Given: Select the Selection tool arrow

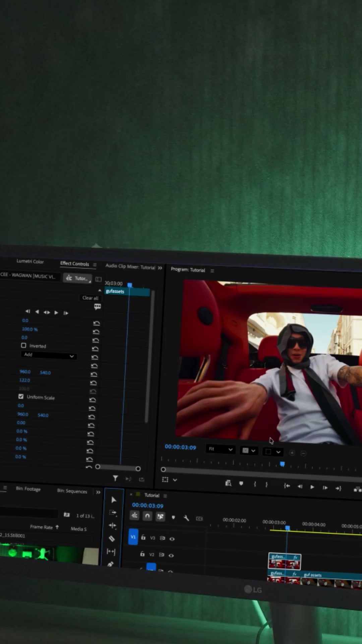Looking at the screenshot, I should 114,500.
